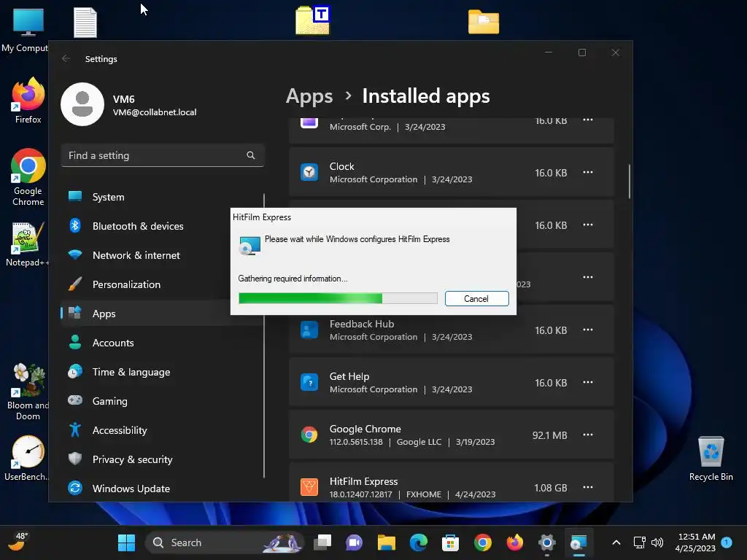Open the System settings category
The image size is (747, 560).
coord(162,197)
